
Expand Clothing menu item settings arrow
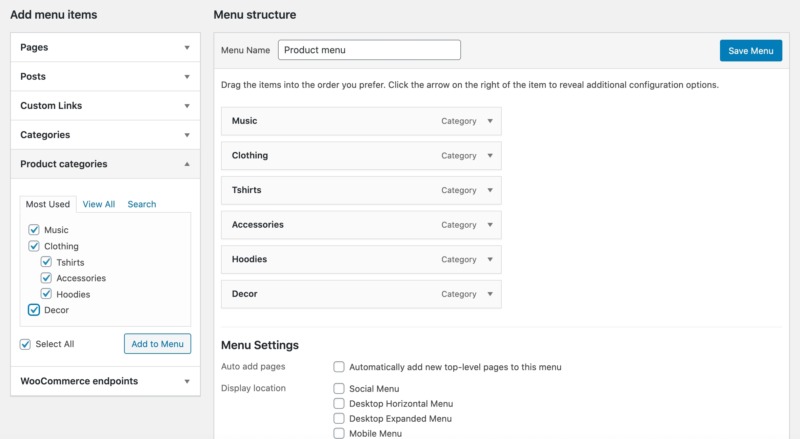(x=489, y=156)
